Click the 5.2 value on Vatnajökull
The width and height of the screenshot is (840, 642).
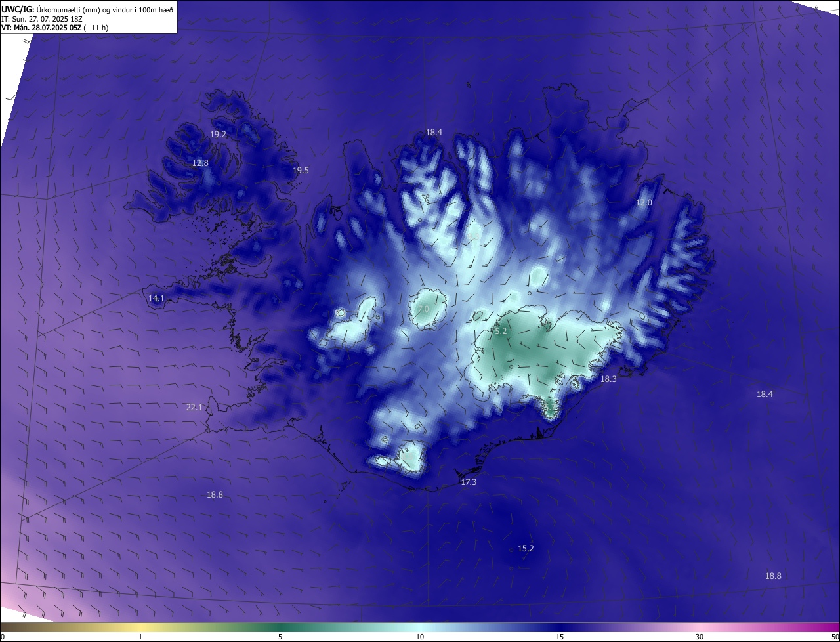pos(500,332)
